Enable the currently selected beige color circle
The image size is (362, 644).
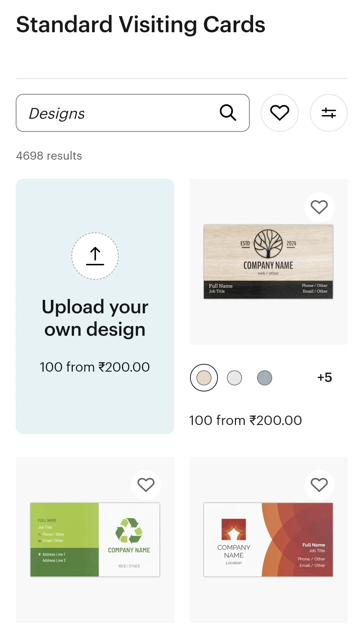[x=204, y=377]
